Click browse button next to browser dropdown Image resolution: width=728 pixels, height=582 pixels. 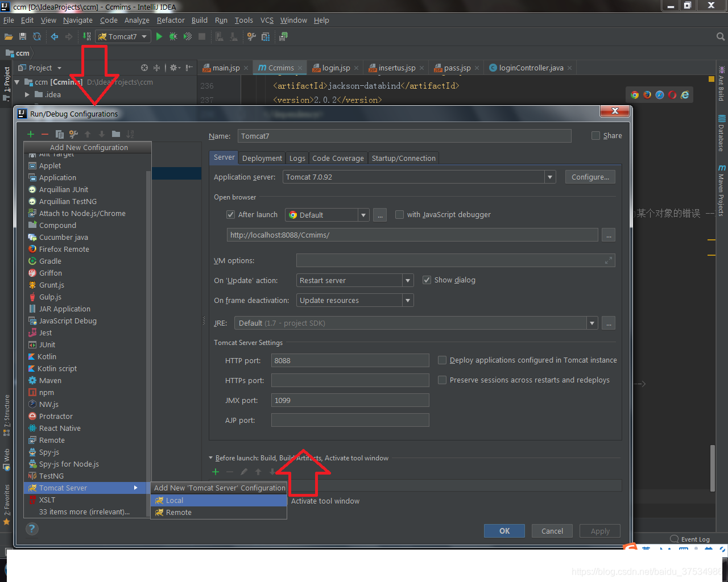(x=380, y=215)
